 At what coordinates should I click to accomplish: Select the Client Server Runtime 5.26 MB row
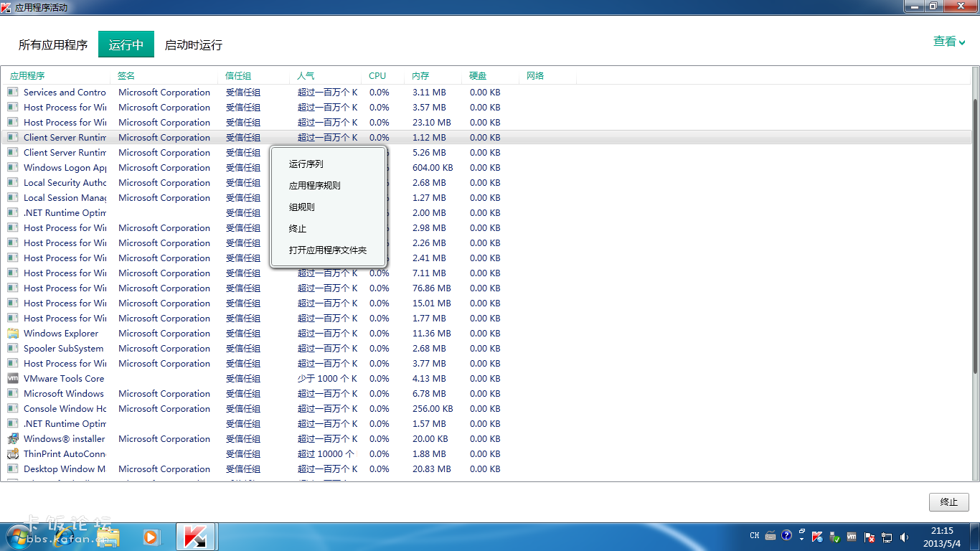488,152
